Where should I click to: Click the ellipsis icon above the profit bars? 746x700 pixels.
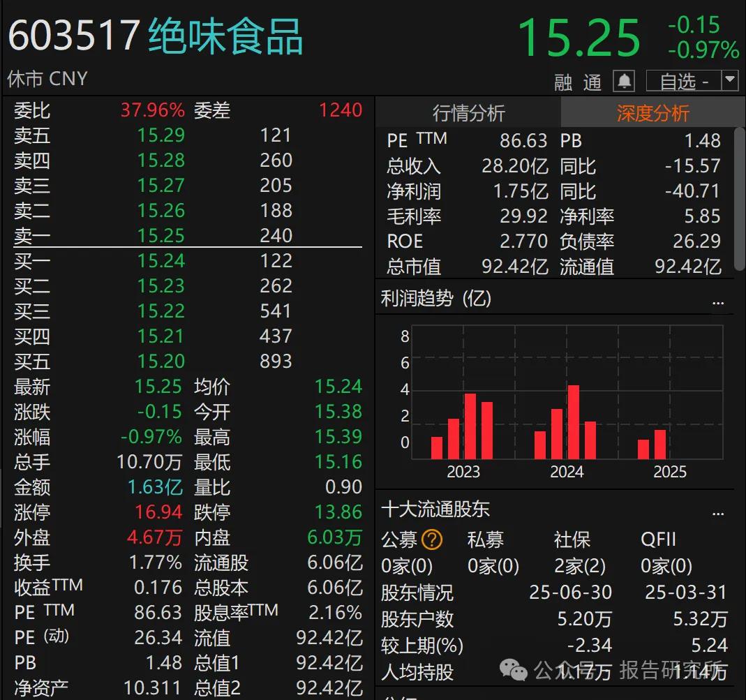click(x=719, y=301)
